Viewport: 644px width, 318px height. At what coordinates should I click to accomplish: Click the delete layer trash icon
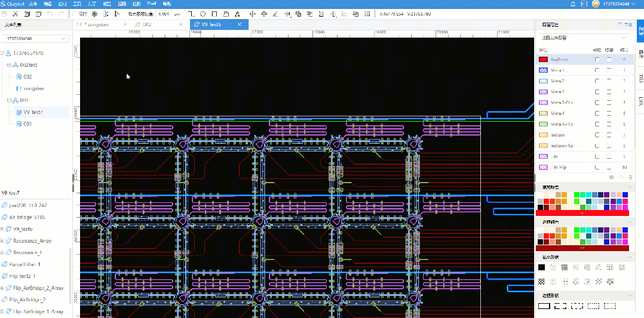click(x=630, y=177)
